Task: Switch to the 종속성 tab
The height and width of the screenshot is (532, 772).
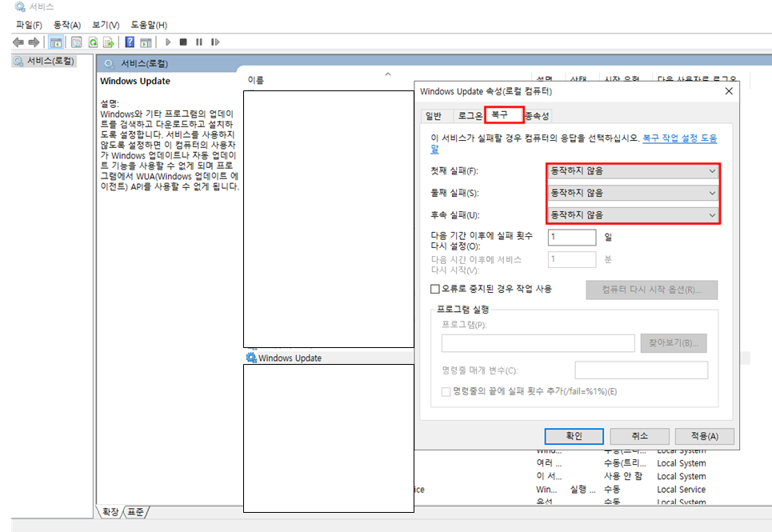Action: pos(537,116)
